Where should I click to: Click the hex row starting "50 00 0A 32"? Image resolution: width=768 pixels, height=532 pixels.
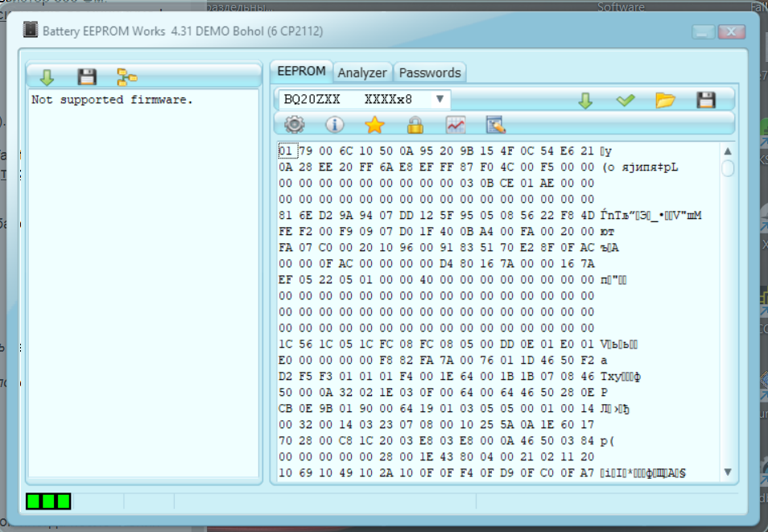[x=444, y=393]
